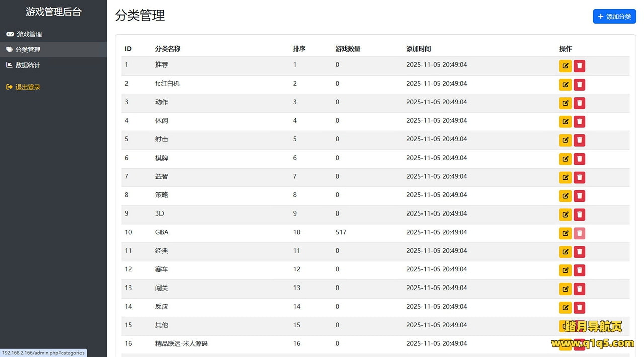Viewport: 644px width, 357px height.
Task: Remove the 棋牌 category
Action: pos(579,159)
